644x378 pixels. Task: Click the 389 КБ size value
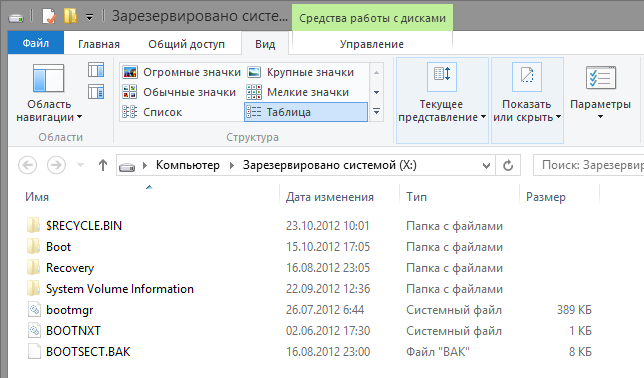point(574,309)
